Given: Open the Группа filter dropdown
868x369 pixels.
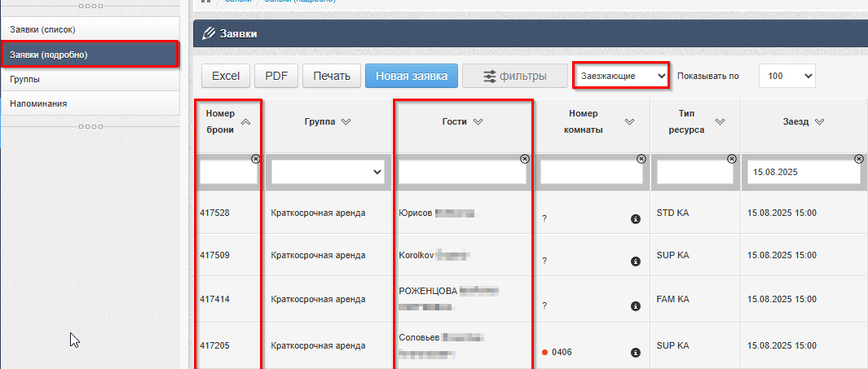Looking at the screenshot, I should [x=328, y=173].
